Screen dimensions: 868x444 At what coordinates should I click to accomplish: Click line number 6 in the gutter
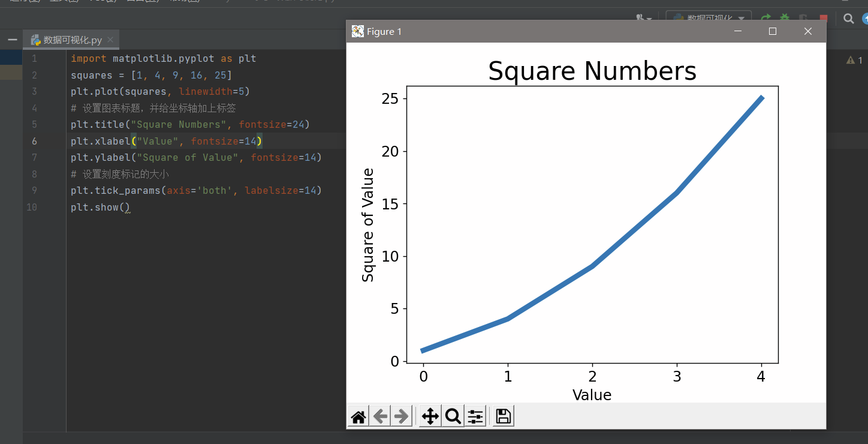click(x=34, y=141)
